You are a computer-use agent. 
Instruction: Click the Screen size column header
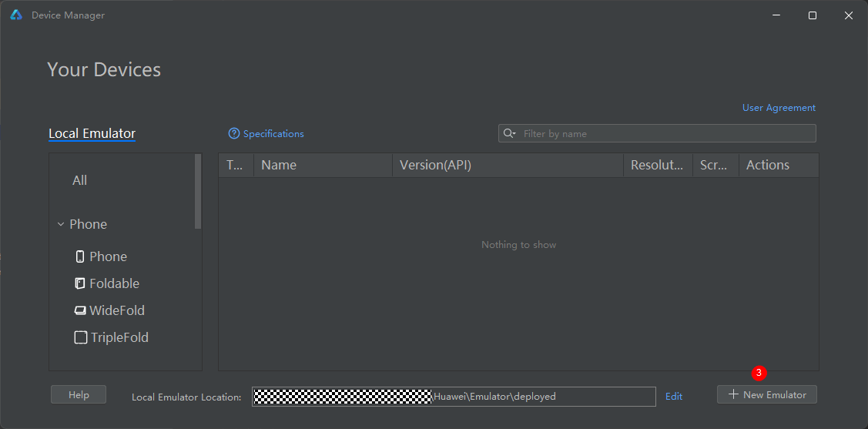pyautogui.click(x=716, y=165)
